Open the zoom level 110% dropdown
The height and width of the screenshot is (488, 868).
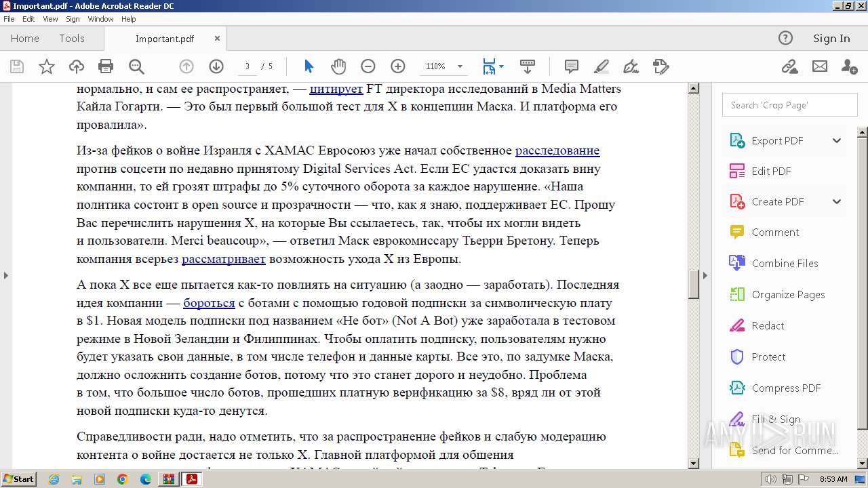(x=460, y=66)
